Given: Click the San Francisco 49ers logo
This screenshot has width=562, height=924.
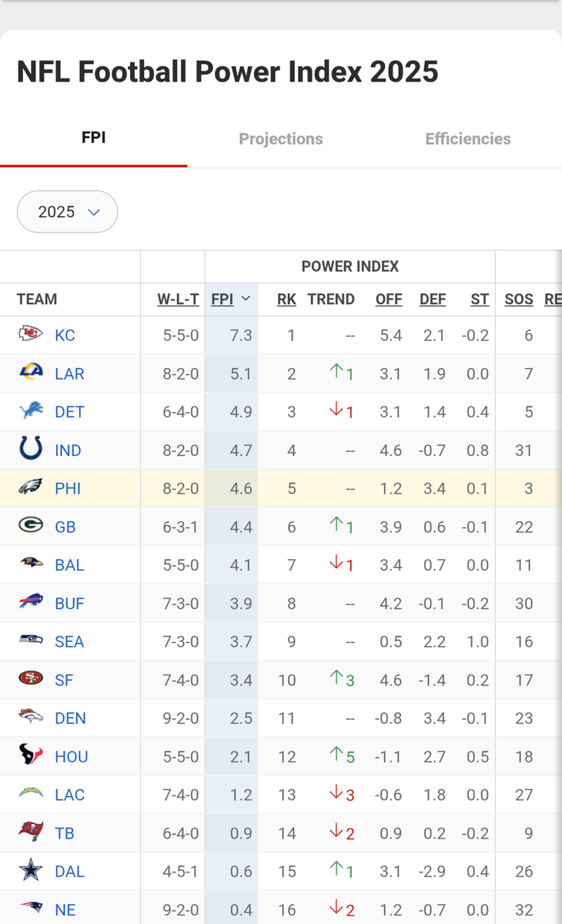Looking at the screenshot, I should pyautogui.click(x=31, y=679).
